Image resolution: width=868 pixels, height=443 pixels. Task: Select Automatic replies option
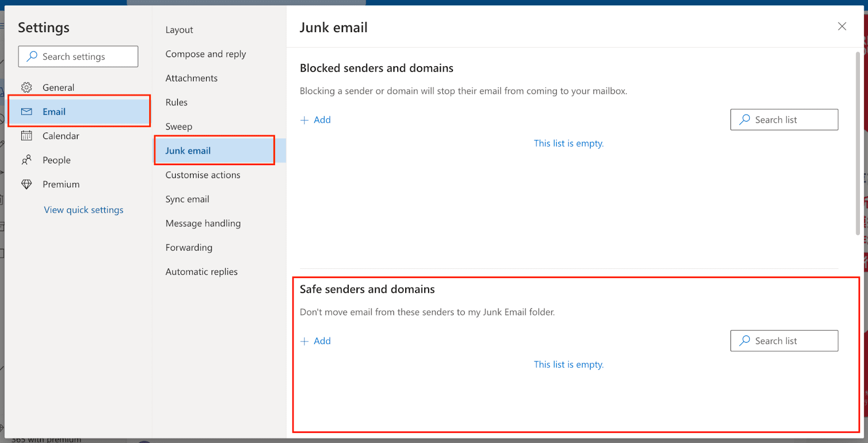coord(201,272)
